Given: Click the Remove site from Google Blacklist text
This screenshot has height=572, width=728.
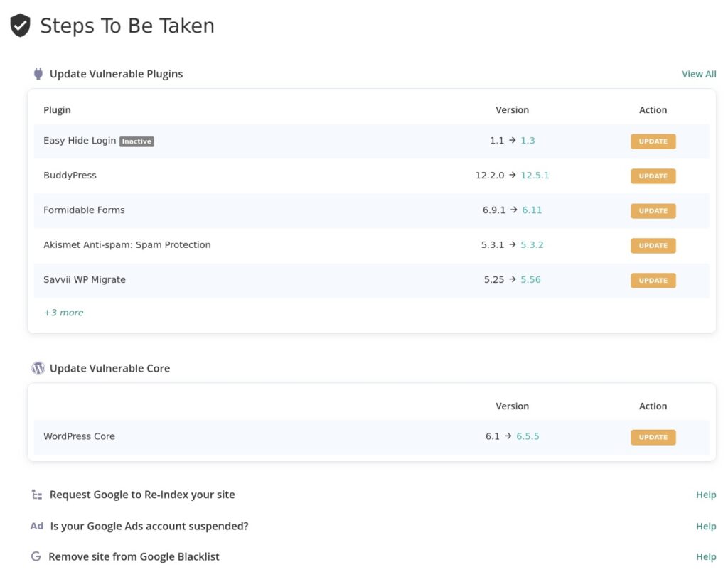Looking at the screenshot, I should [134, 556].
